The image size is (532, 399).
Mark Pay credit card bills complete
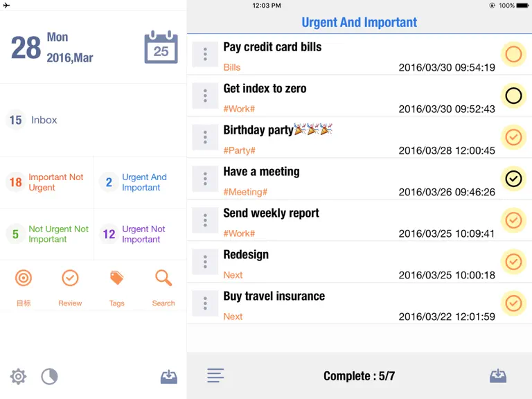click(513, 54)
